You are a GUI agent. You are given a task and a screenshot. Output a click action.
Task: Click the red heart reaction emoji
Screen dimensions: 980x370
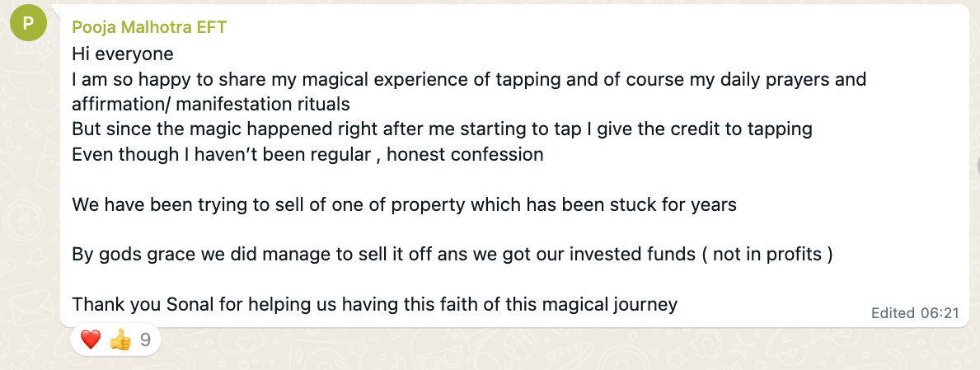click(x=91, y=340)
